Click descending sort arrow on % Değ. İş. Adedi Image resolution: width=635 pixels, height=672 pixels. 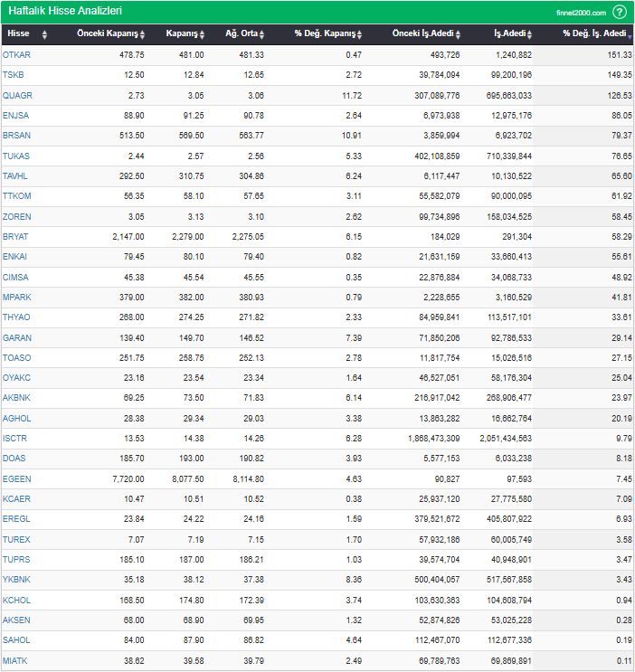630,36
